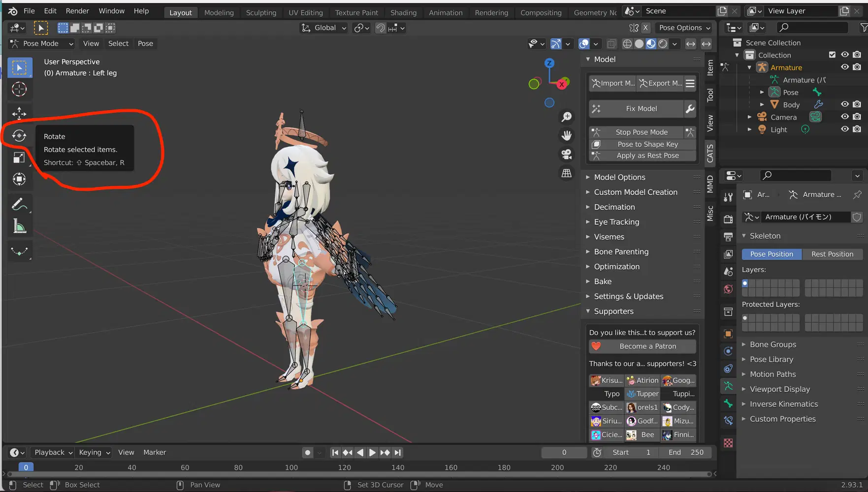Switch viewport to Material Preview shading
Image resolution: width=868 pixels, height=492 pixels.
[651, 44]
